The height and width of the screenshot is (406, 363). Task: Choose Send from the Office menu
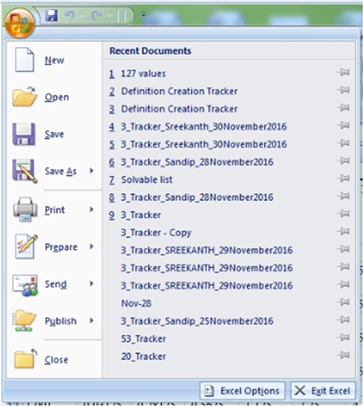56,284
